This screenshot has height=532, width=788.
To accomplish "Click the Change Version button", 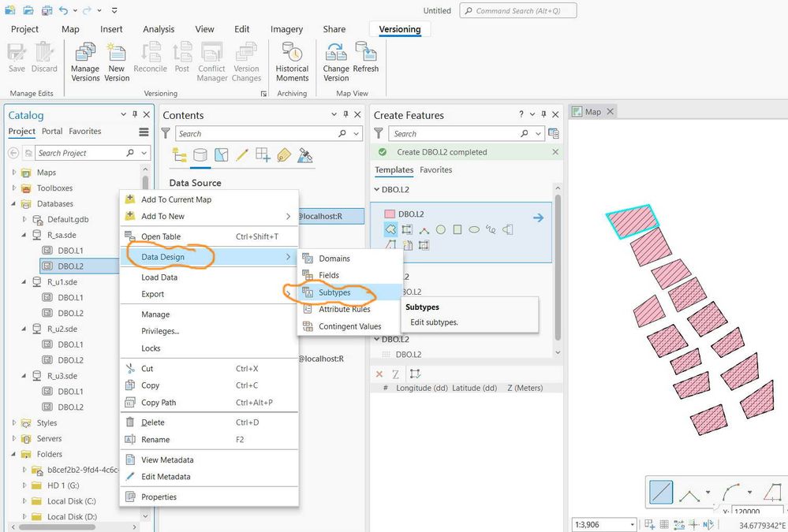I will [x=336, y=62].
